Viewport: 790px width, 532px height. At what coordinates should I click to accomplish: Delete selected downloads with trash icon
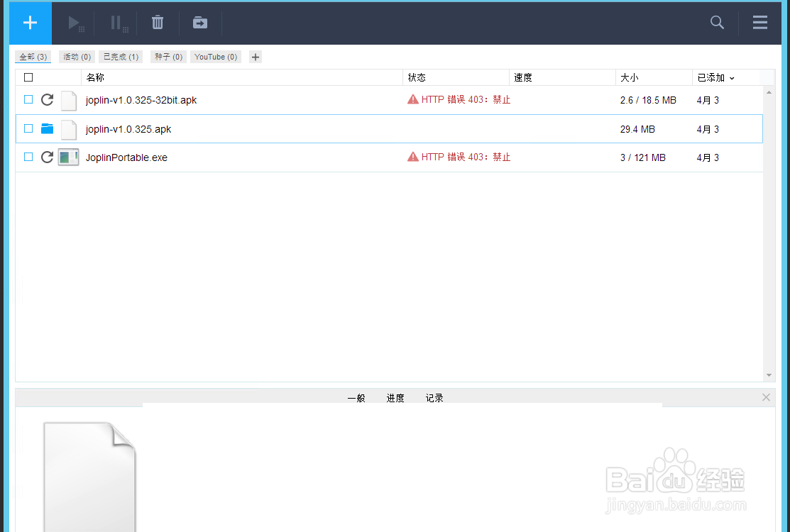(158, 23)
